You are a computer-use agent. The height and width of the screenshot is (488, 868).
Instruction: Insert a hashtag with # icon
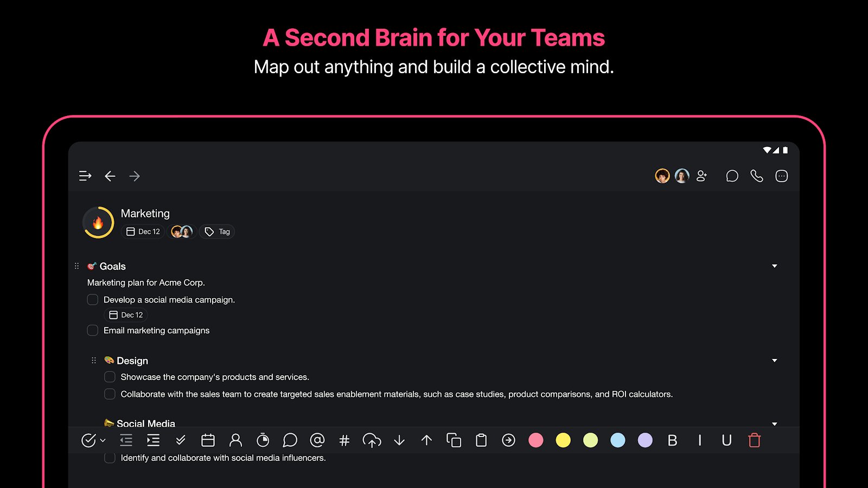pos(344,440)
